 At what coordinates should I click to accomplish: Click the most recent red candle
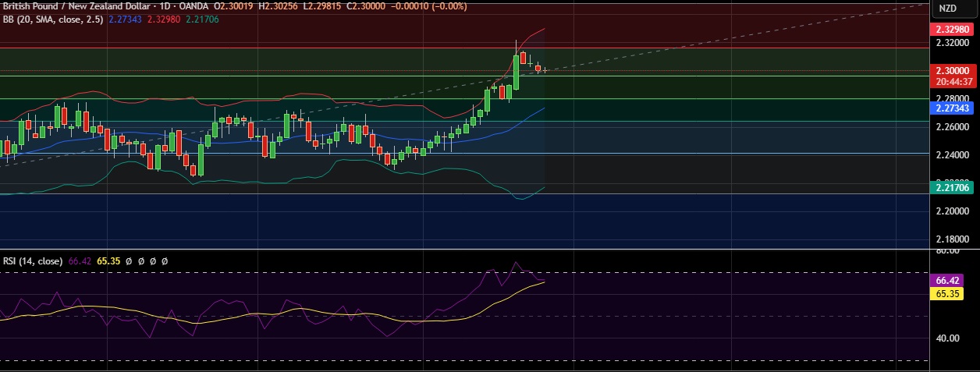[538, 69]
